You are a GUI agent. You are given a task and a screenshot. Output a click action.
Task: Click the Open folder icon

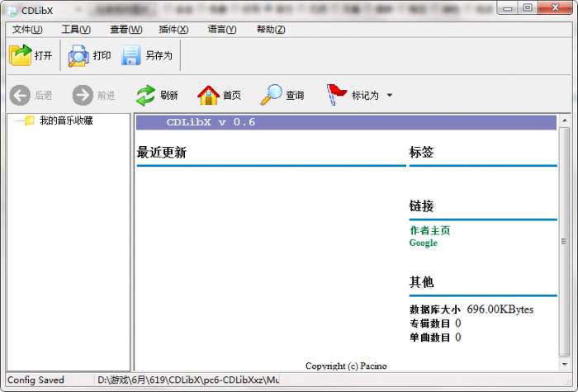[20, 55]
